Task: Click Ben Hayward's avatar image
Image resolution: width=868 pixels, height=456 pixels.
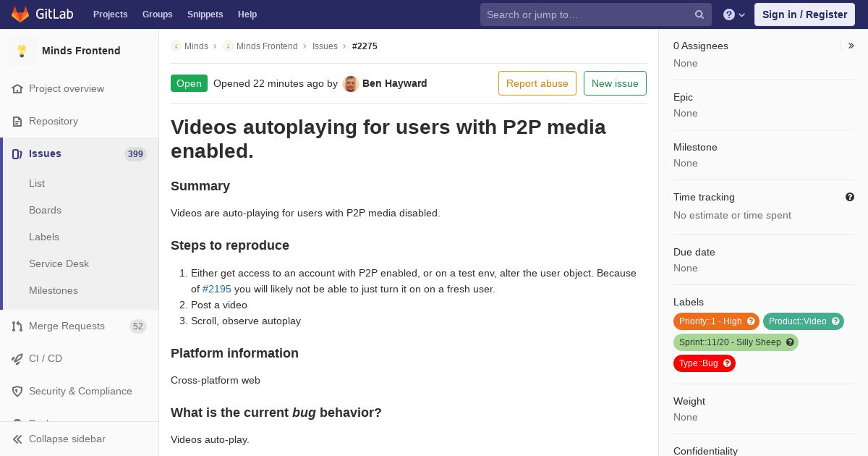Action: click(351, 83)
